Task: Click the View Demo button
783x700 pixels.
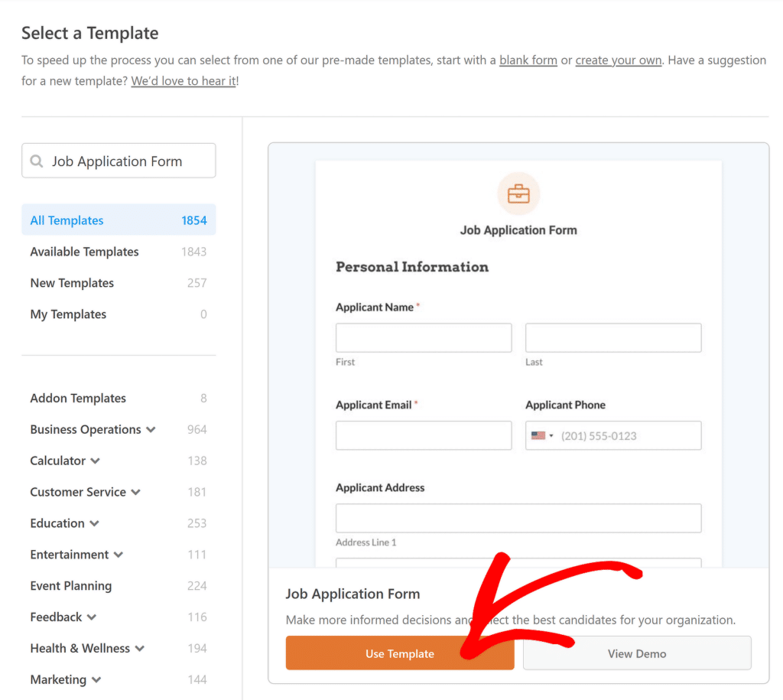Action: pyautogui.click(x=637, y=653)
